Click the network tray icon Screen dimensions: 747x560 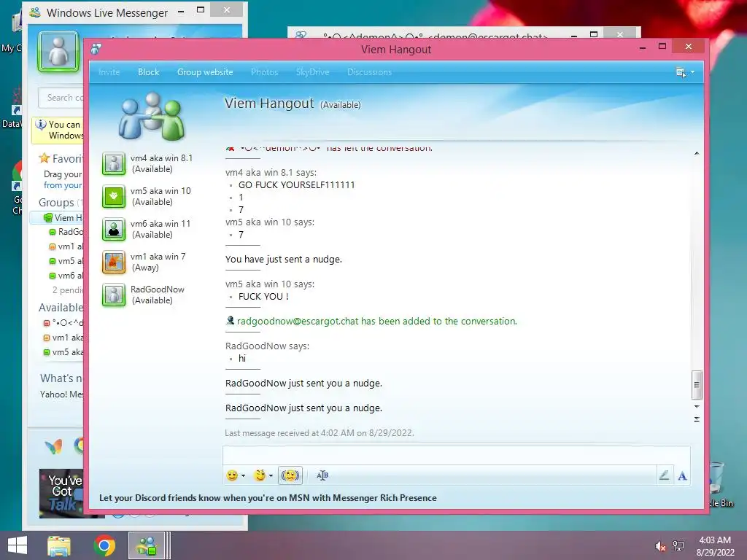tap(678, 546)
